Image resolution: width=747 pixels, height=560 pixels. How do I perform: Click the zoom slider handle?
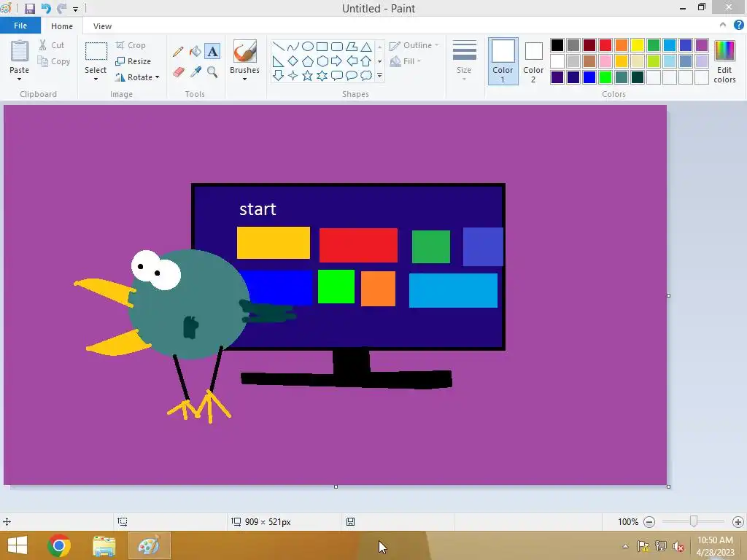694,521
